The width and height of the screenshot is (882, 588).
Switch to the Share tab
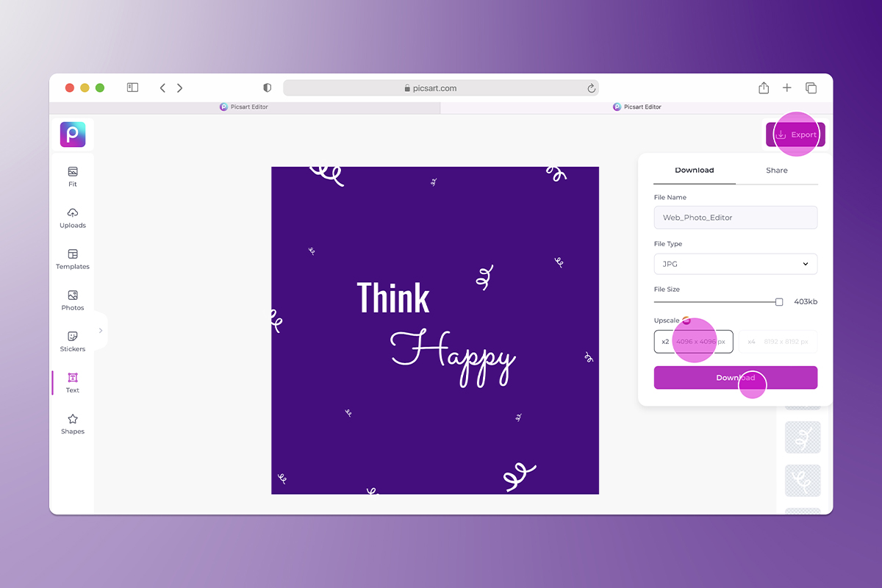[776, 170]
